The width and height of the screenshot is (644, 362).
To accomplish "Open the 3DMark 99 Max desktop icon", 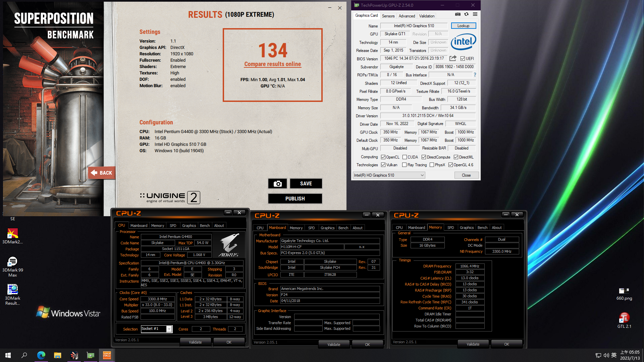I will pyautogui.click(x=12, y=266).
